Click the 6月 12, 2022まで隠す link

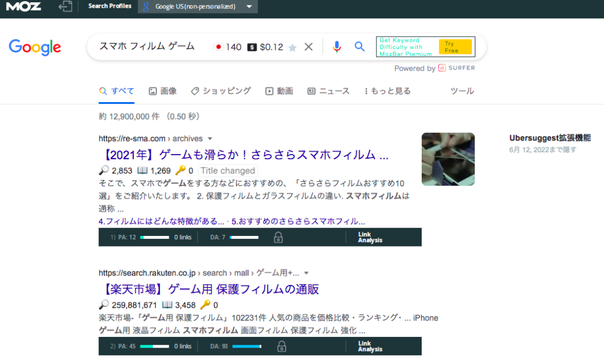click(x=543, y=150)
